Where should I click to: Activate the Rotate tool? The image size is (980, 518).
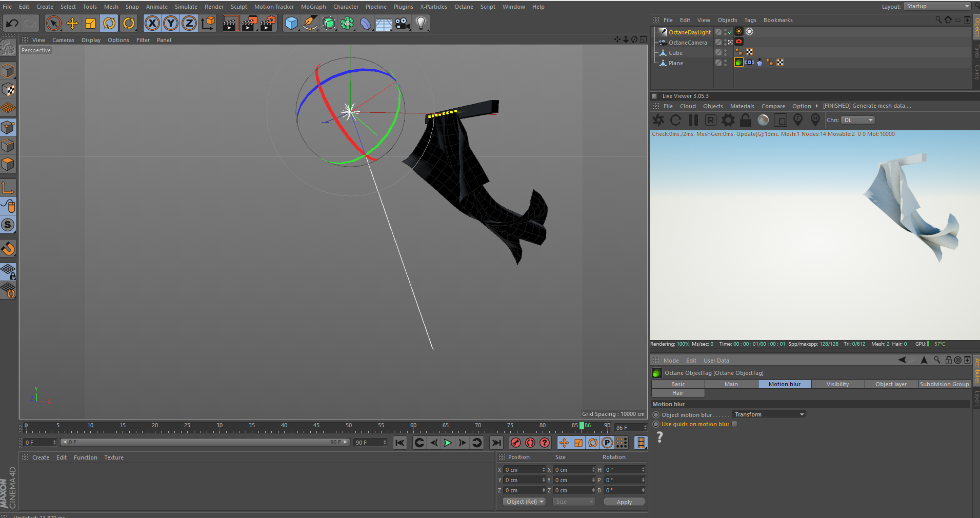[x=109, y=23]
